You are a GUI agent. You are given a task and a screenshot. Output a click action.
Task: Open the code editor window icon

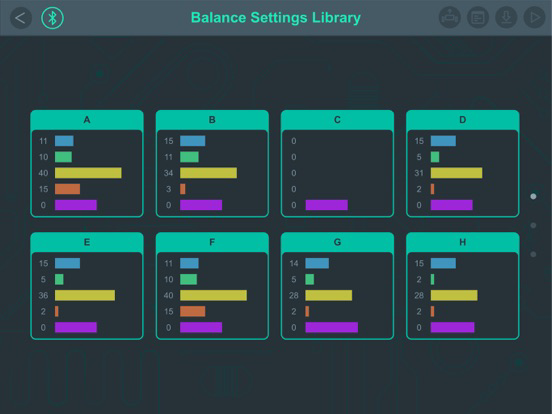point(478,18)
